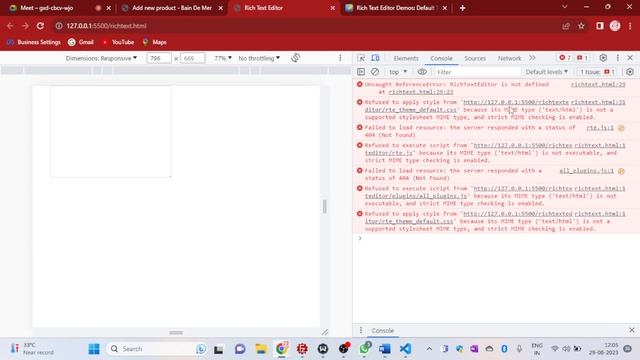Switch to Add new product tab
The image size is (640, 360).
click(172, 8)
